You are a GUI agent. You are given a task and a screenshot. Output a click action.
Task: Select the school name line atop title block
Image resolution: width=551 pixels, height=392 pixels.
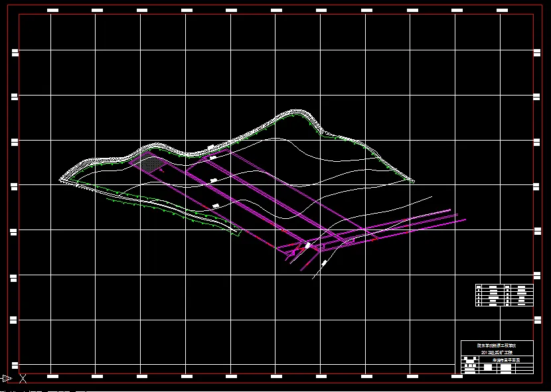tap(497, 346)
